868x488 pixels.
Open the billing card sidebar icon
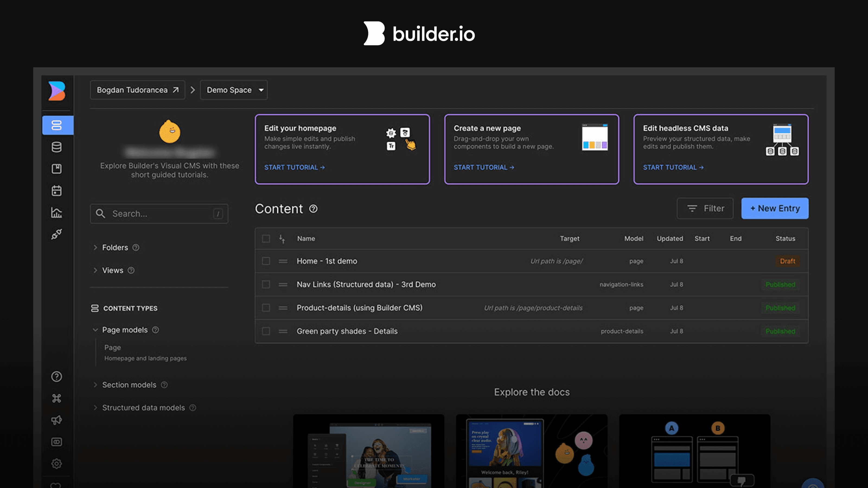coord(56,442)
